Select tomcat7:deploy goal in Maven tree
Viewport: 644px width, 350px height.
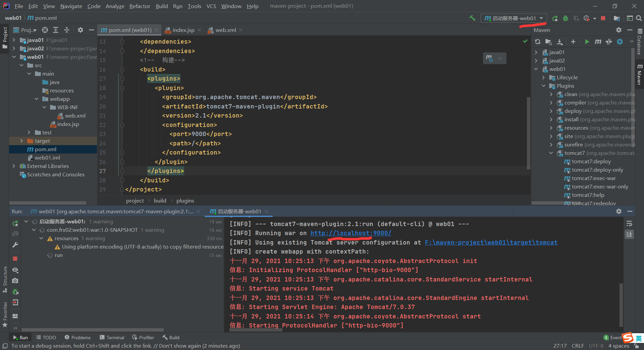[x=591, y=162]
